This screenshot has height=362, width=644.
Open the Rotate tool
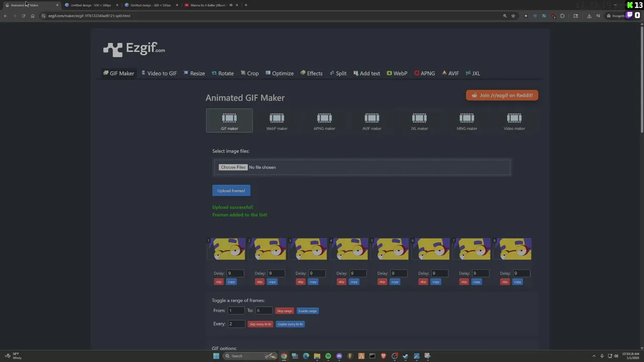point(223,73)
